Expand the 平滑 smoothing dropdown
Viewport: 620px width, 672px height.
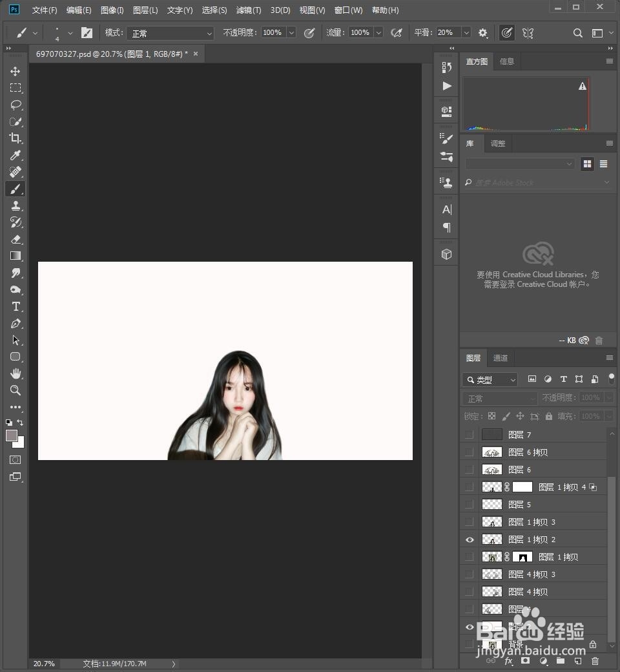click(467, 32)
